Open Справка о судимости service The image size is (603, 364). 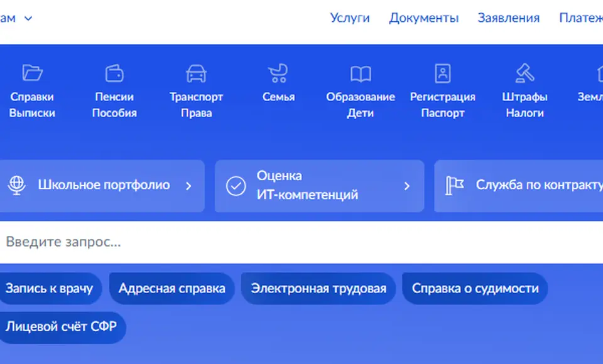[x=474, y=288]
